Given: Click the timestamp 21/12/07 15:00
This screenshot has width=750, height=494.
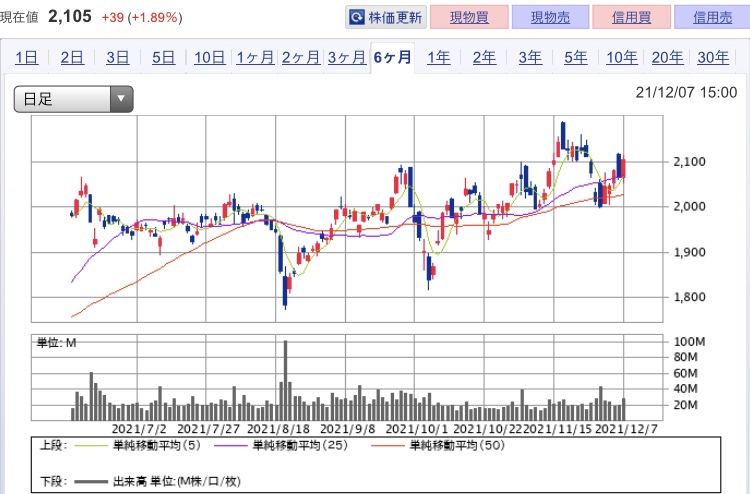Looking at the screenshot, I should click(x=686, y=92).
